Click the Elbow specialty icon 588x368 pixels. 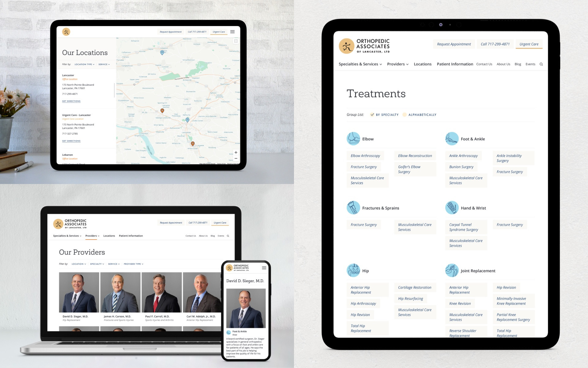pos(353,139)
